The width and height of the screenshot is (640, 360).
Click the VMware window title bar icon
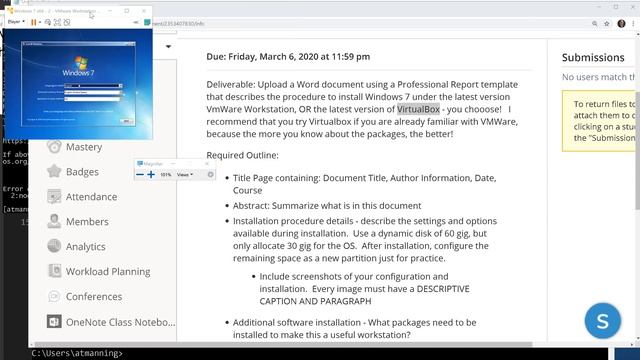click(x=10, y=11)
